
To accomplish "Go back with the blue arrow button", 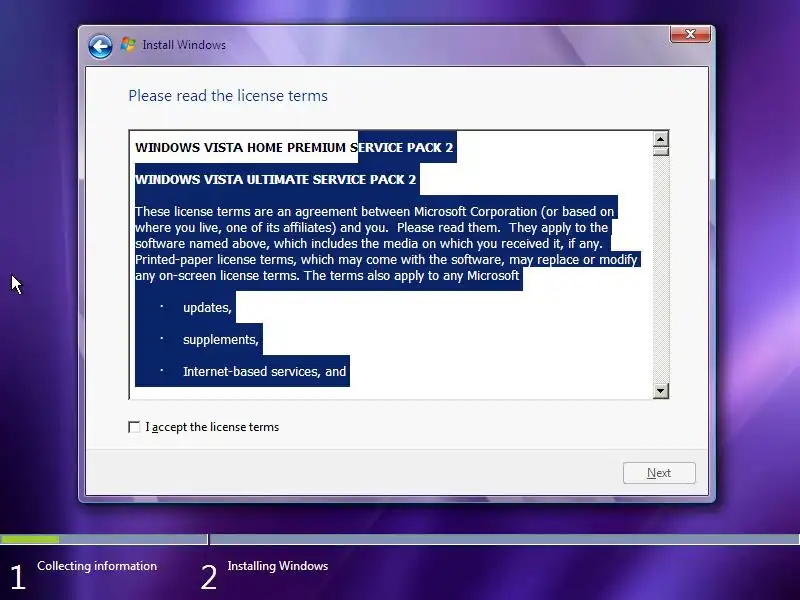I will tap(100, 46).
